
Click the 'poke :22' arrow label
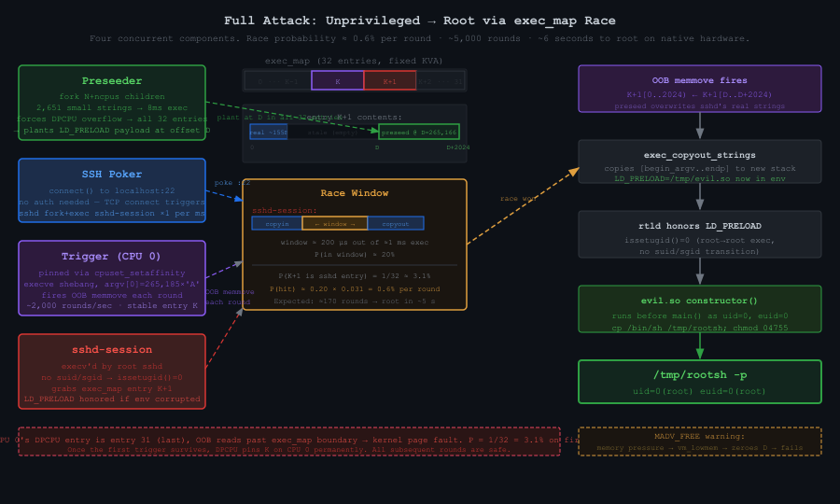232,183
